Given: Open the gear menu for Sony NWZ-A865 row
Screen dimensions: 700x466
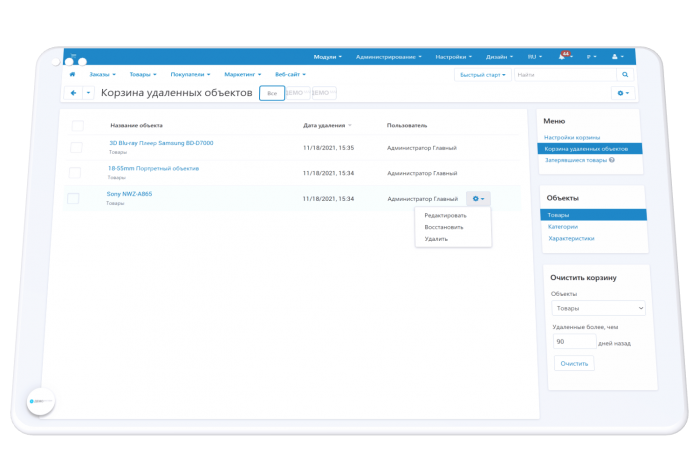Looking at the screenshot, I should point(478,199).
